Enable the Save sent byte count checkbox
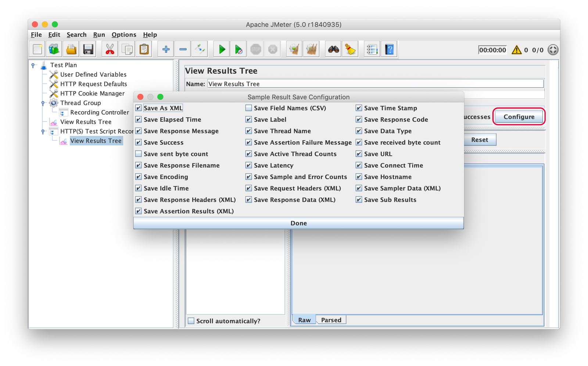This screenshot has height=366, width=588. click(x=139, y=154)
